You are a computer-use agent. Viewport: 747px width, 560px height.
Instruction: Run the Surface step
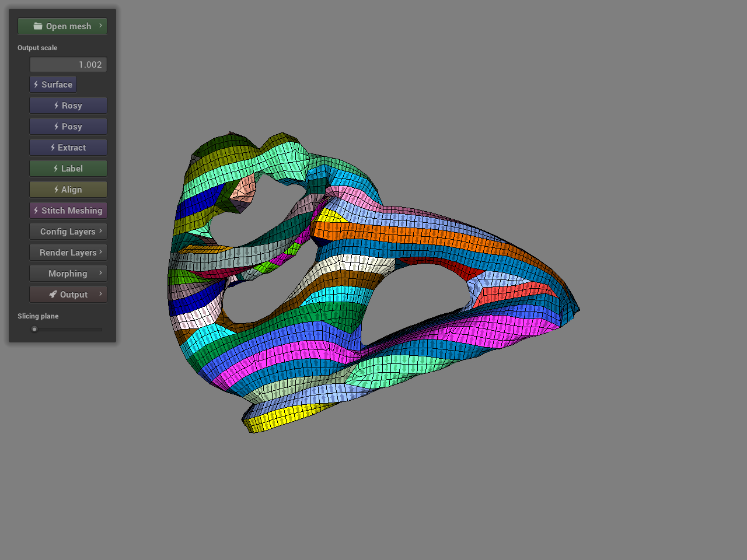[x=53, y=85]
